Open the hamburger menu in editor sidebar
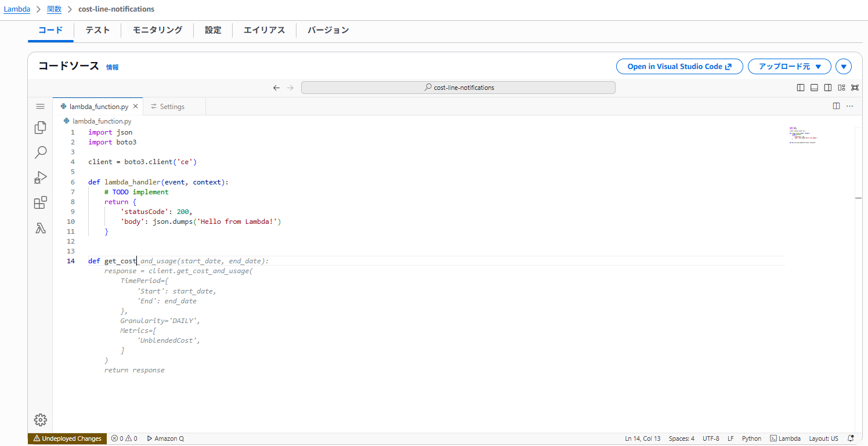The height and width of the screenshot is (446, 868). [40, 106]
